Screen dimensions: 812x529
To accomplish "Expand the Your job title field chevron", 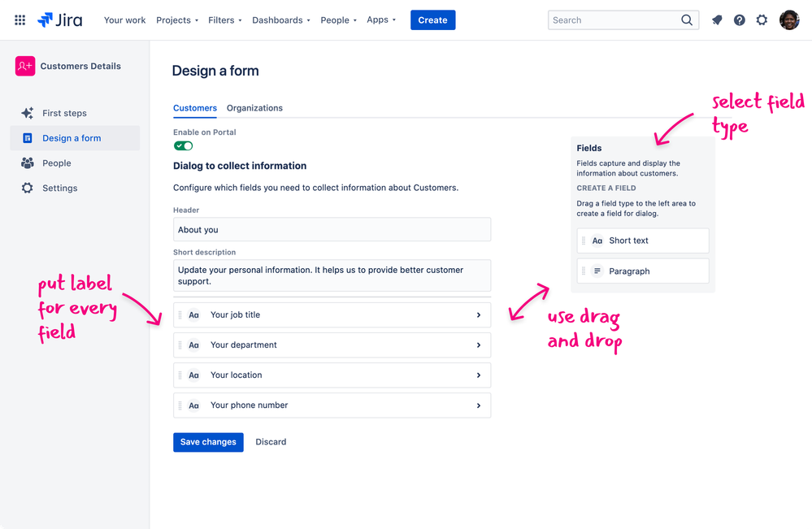I will tap(479, 314).
